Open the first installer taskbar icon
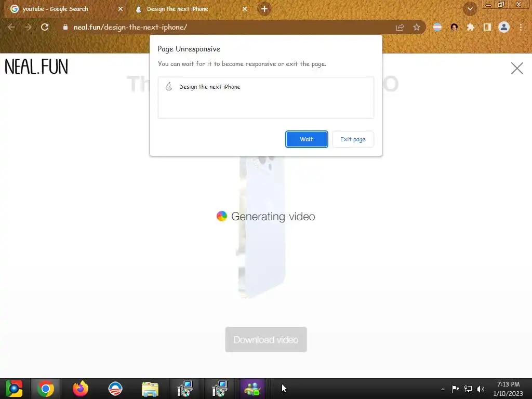Screen dimensions: 532x399 pos(185,389)
